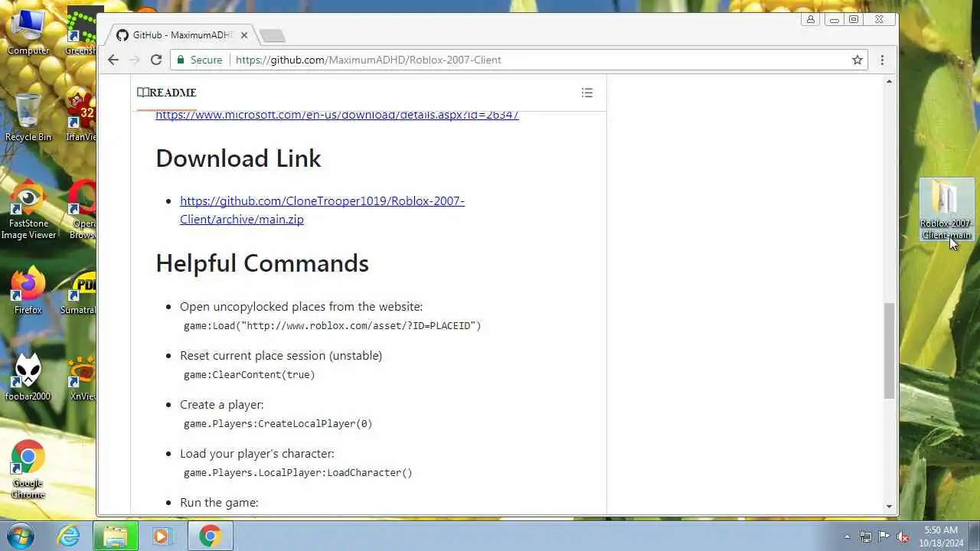Click the CreateLocalPlayer(0) code line

pos(278,423)
